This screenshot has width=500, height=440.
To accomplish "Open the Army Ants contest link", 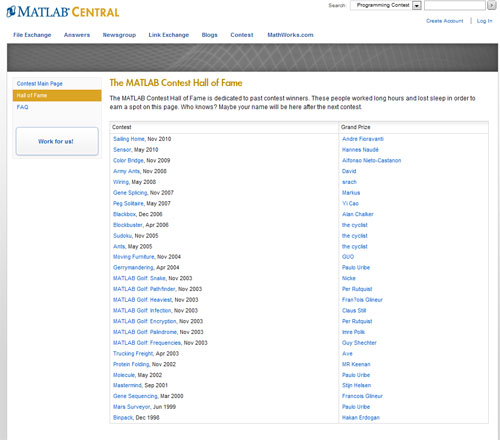I will (x=126, y=171).
